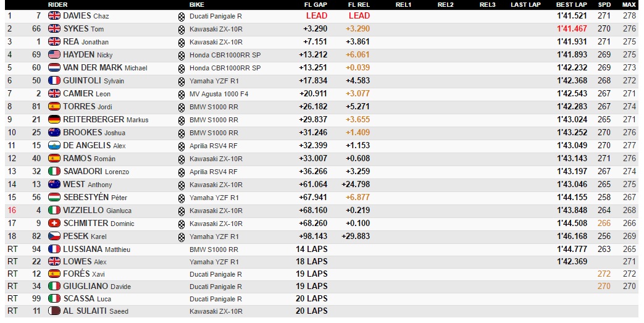Click the Qatar flag beside Al Sulaiti
Image resolution: width=644 pixels, height=323 pixels.
[x=54, y=311]
